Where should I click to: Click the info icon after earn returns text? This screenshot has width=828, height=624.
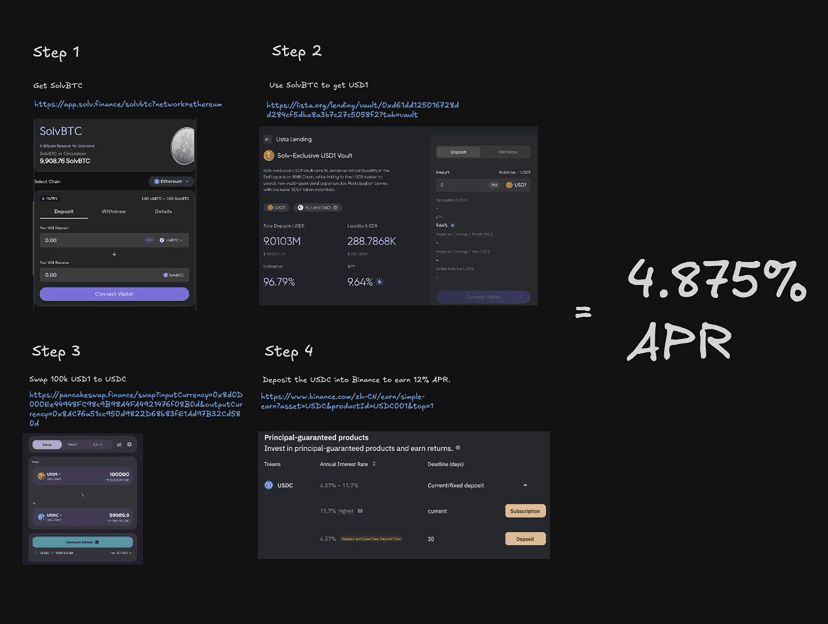pos(458,448)
